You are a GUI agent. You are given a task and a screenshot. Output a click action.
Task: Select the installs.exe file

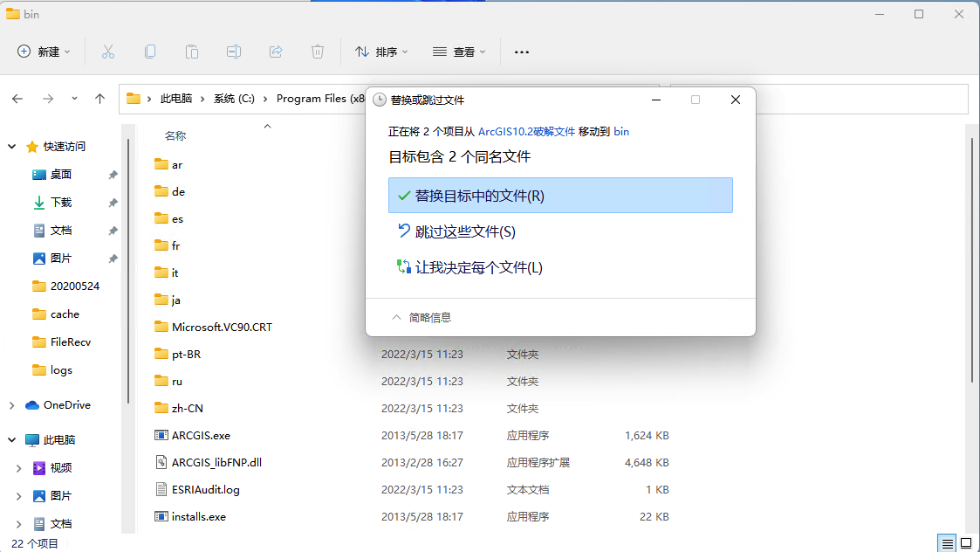pos(199,517)
